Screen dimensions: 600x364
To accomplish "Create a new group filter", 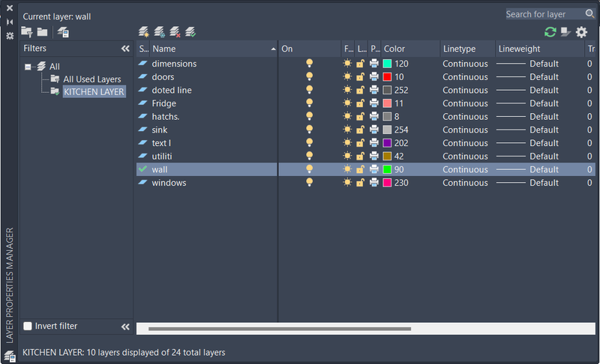I will pos(42,32).
